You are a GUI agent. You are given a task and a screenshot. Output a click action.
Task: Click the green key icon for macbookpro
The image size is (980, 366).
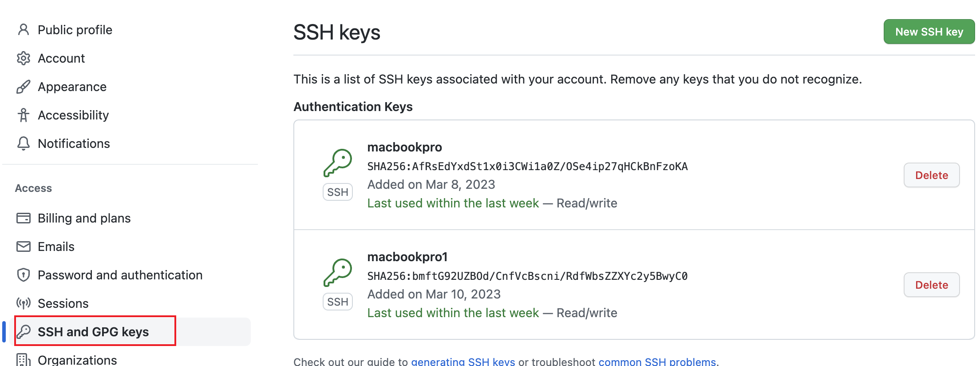(338, 163)
